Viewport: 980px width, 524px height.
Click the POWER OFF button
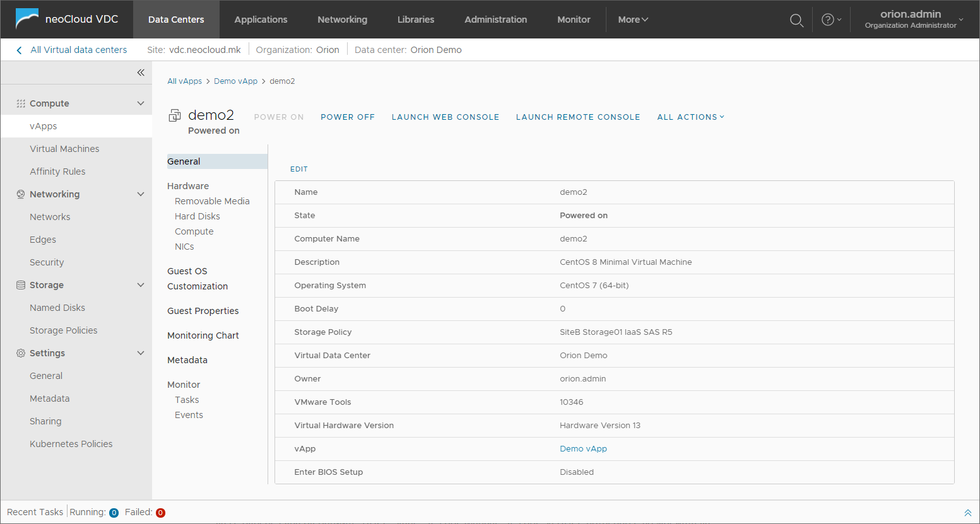click(x=348, y=117)
